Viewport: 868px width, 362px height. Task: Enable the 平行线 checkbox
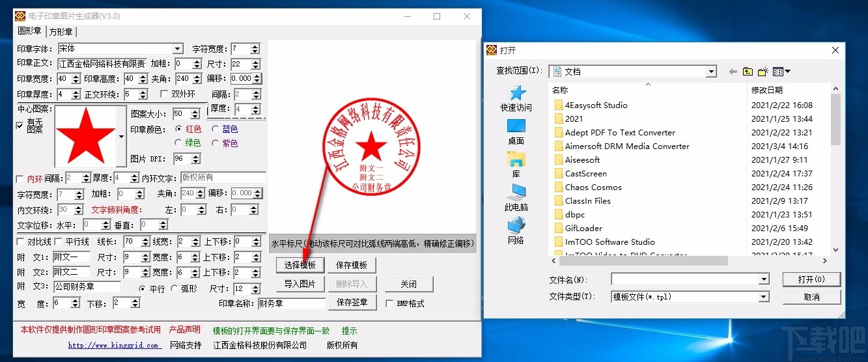pos(58,242)
